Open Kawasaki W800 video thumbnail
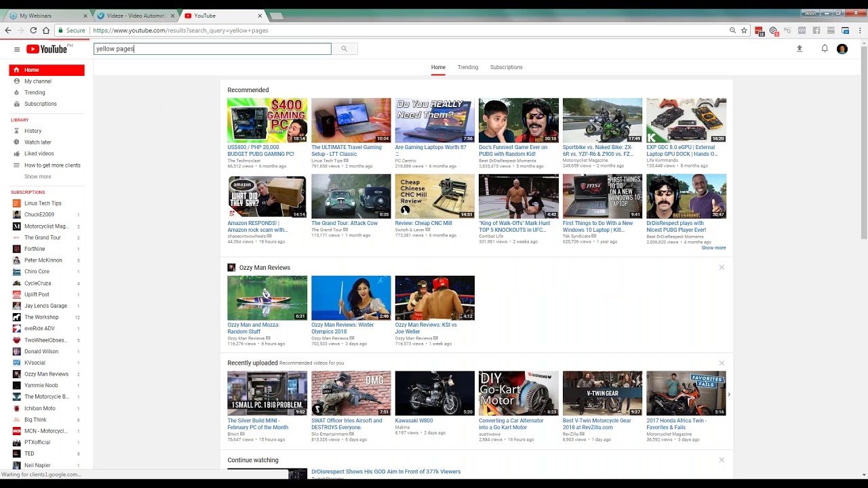The width and height of the screenshot is (868, 488). (x=435, y=393)
